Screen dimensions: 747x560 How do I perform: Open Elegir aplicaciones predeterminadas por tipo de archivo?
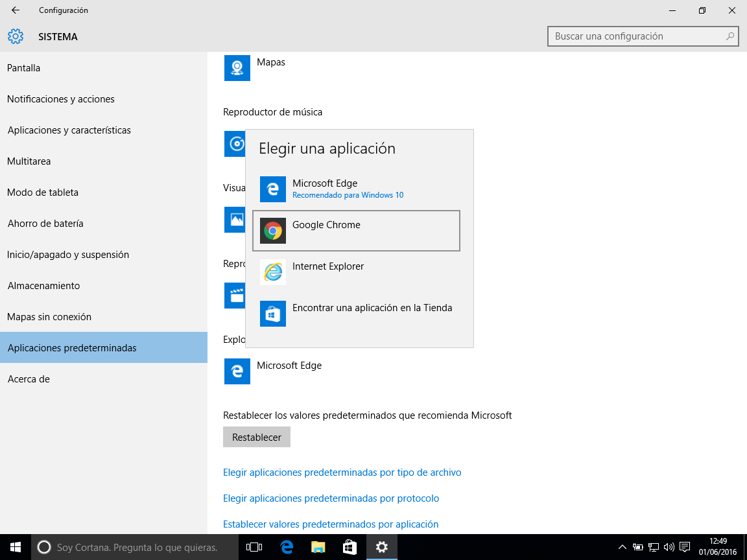coord(342,472)
